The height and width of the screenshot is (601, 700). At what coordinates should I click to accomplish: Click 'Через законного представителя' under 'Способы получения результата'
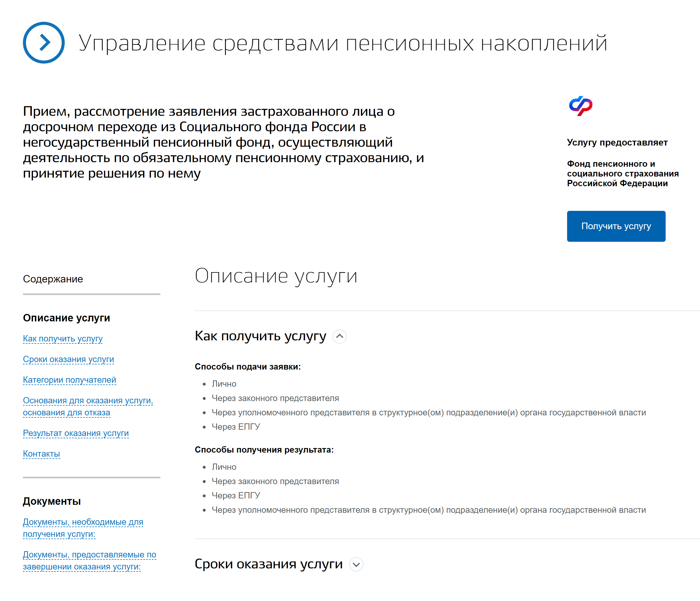coord(275,482)
